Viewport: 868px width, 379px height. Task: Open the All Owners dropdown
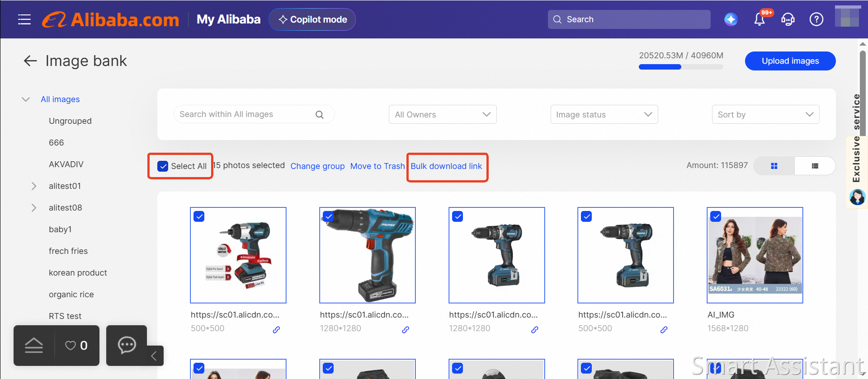pyautogui.click(x=443, y=114)
